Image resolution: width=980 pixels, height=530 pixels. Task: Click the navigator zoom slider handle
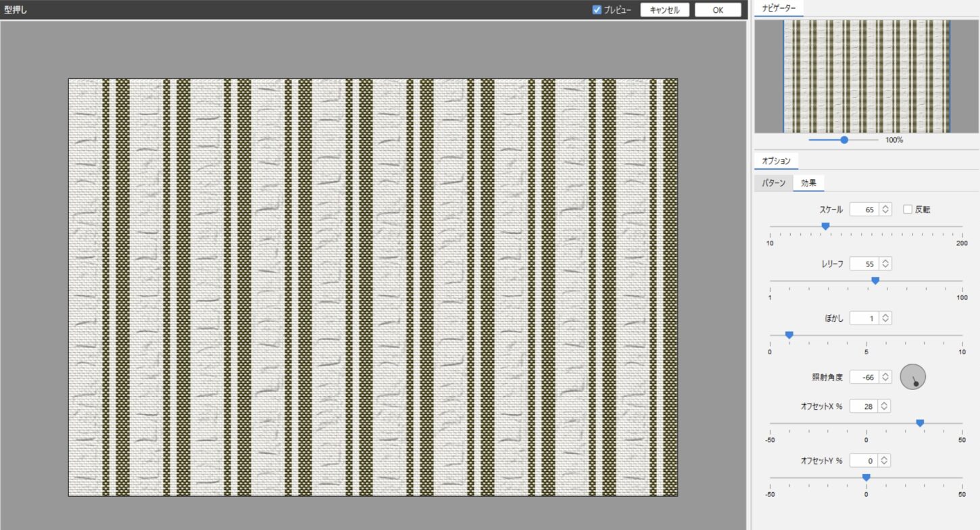click(844, 140)
